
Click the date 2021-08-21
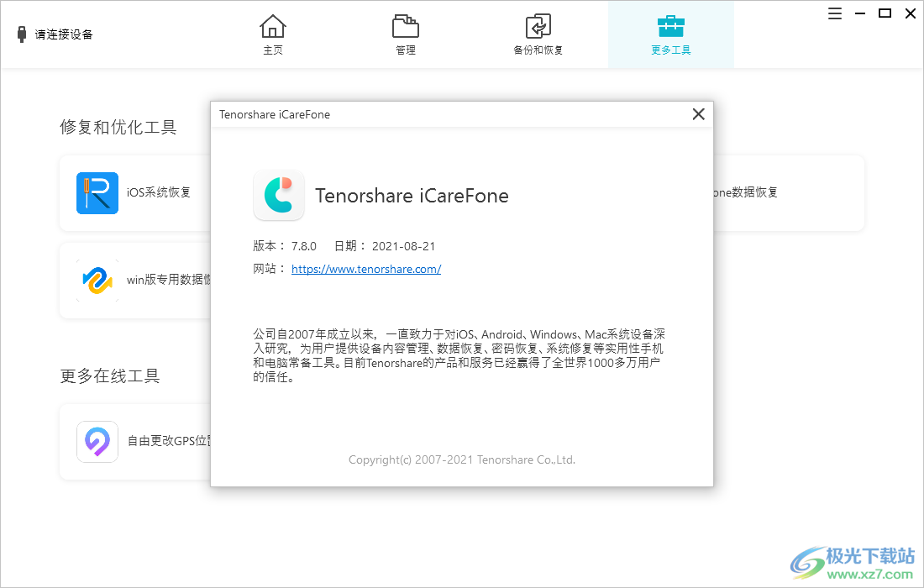coord(404,246)
